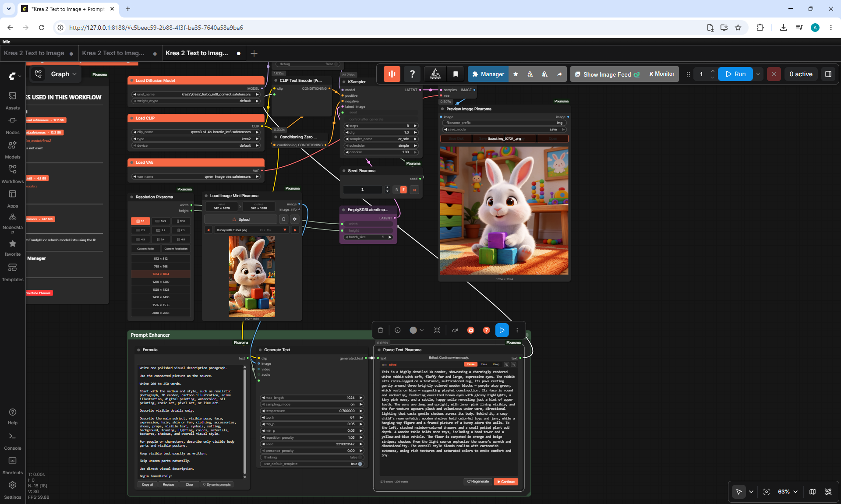This screenshot has height=504, width=841.
Task: Toggle the Console panel
Action: point(12,441)
